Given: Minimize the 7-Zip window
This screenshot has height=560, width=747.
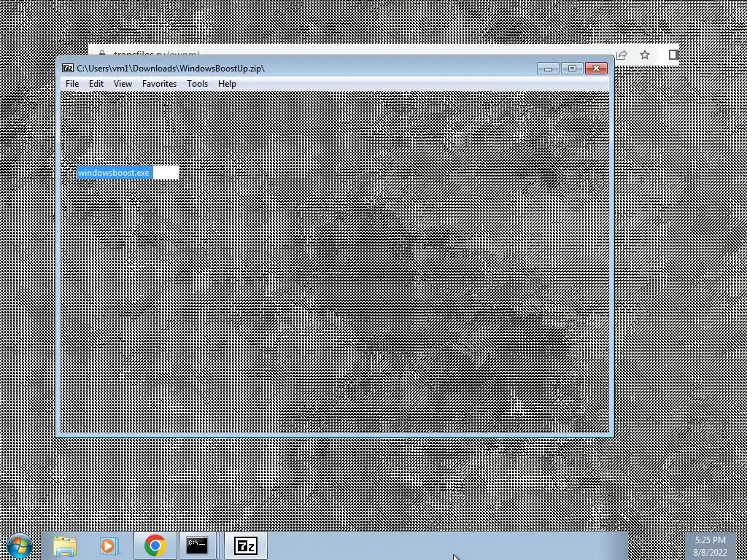Looking at the screenshot, I should (x=548, y=69).
